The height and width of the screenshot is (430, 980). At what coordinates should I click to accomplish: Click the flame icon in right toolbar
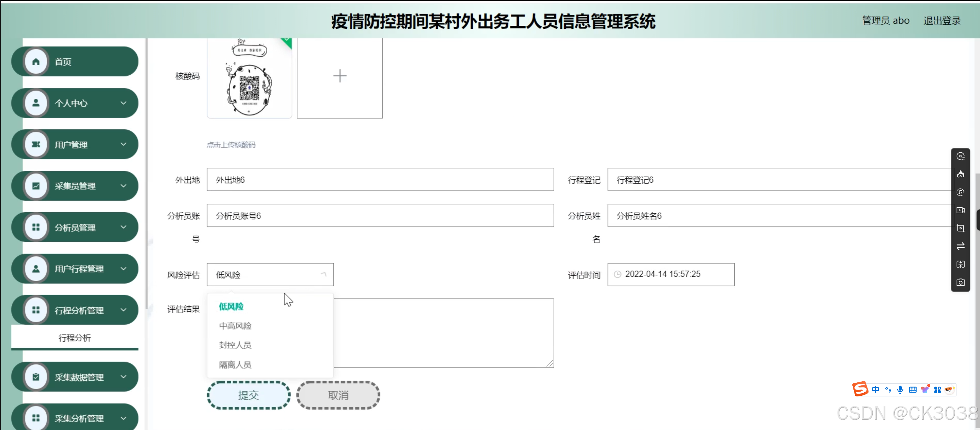(x=960, y=174)
